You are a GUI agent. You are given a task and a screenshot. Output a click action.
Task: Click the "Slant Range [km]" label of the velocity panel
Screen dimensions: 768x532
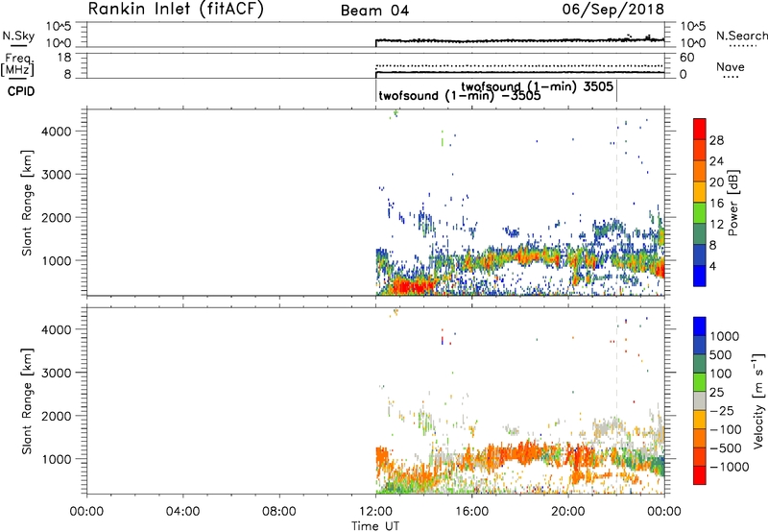(x=27, y=400)
